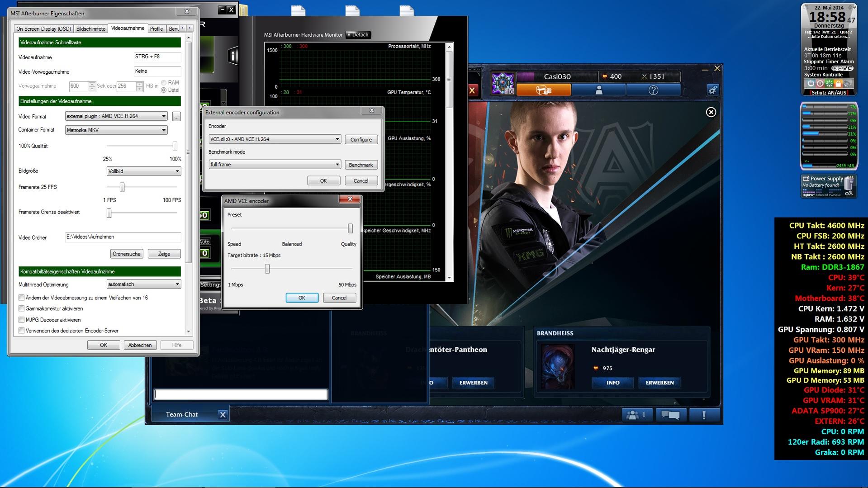Image resolution: width=868 pixels, height=488 pixels.
Task: Click Benchmark button
Action: (361, 165)
